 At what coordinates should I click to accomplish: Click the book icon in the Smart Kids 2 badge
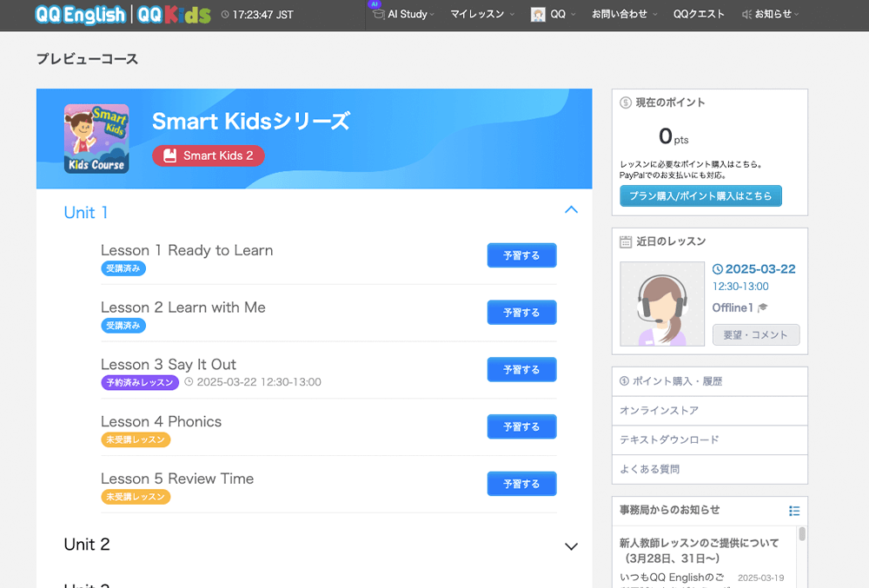169,155
